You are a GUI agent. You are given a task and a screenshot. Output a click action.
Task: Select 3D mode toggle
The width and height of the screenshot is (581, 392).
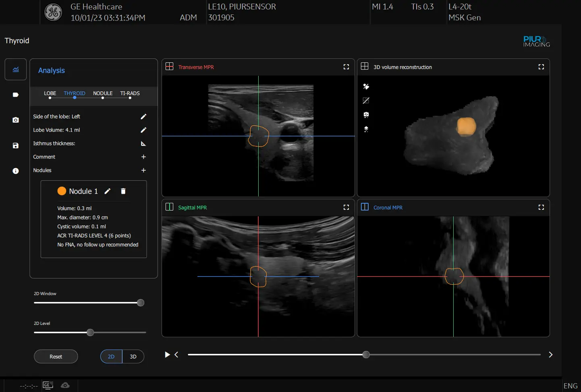pyautogui.click(x=133, y=357)
